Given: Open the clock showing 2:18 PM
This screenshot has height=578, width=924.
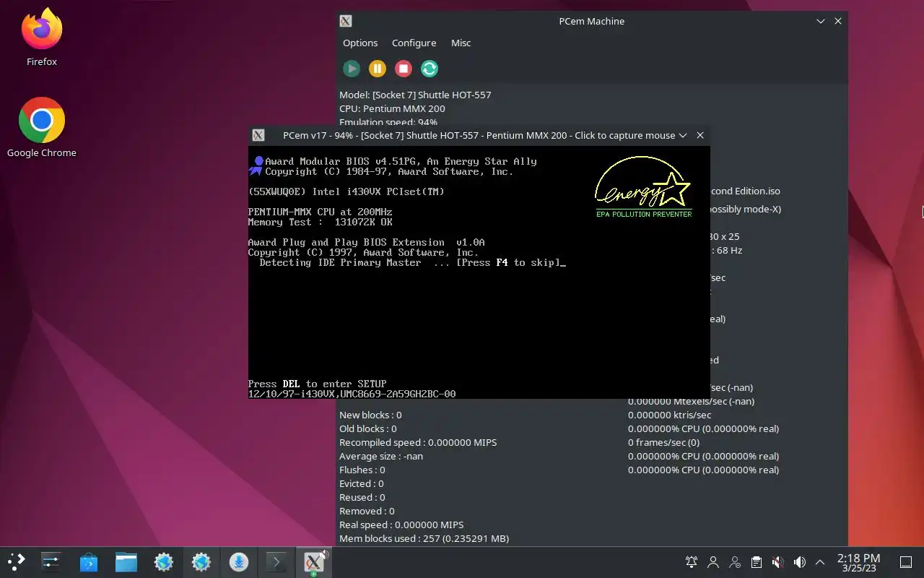Looking at the screenshot, I should pyautogui.click(x=858, y=562).
